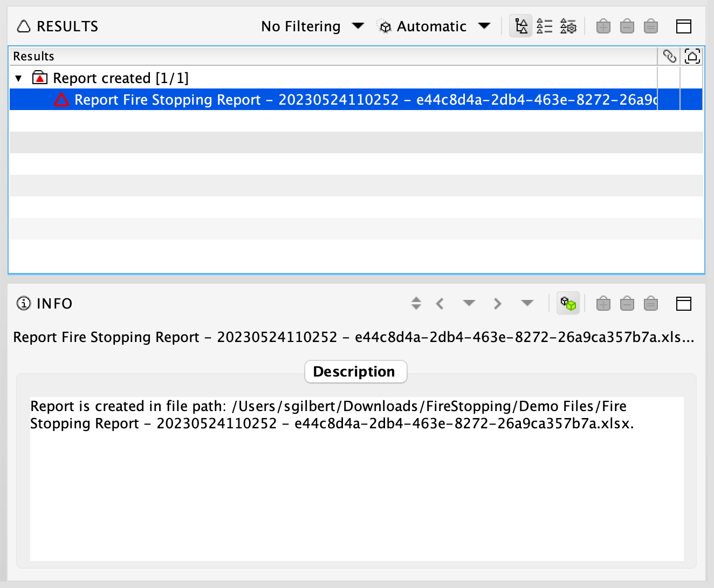Open the INFO forward history dropdown arrow
The width and height of the screenshot is (714, 588).
tap(527, 303)
